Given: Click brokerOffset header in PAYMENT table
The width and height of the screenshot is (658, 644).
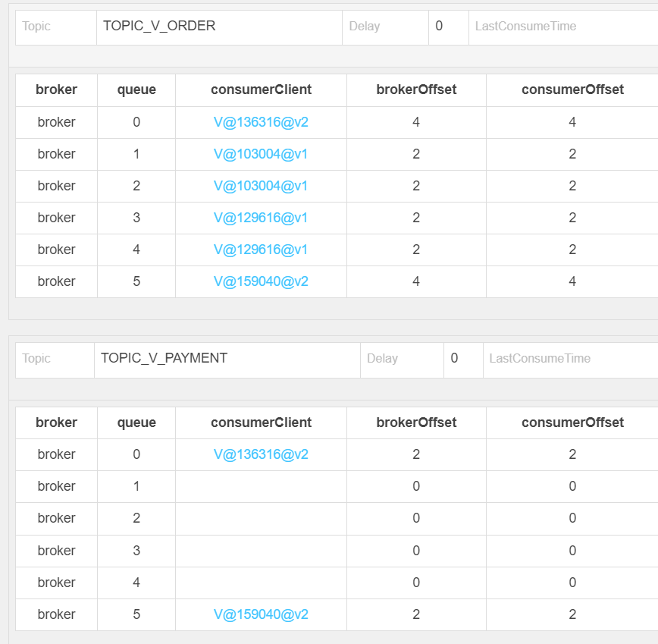Looking at the screenshot, I should point(416,423).
